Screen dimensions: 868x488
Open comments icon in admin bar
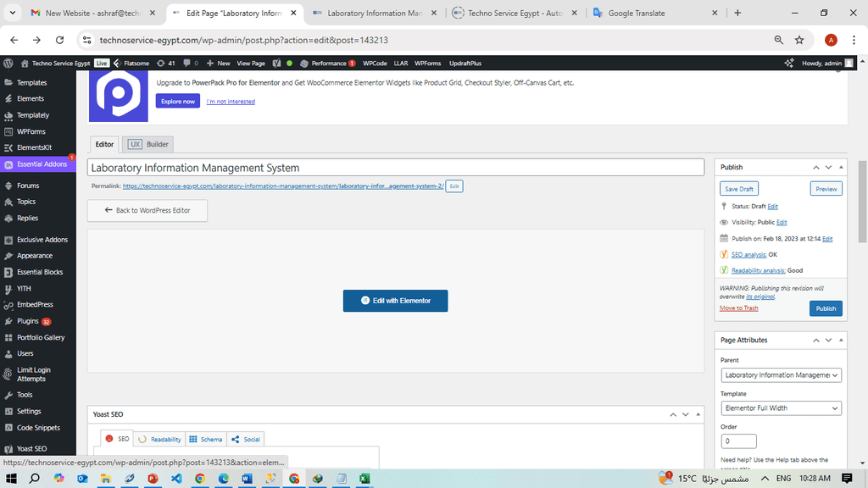[191, 63]
